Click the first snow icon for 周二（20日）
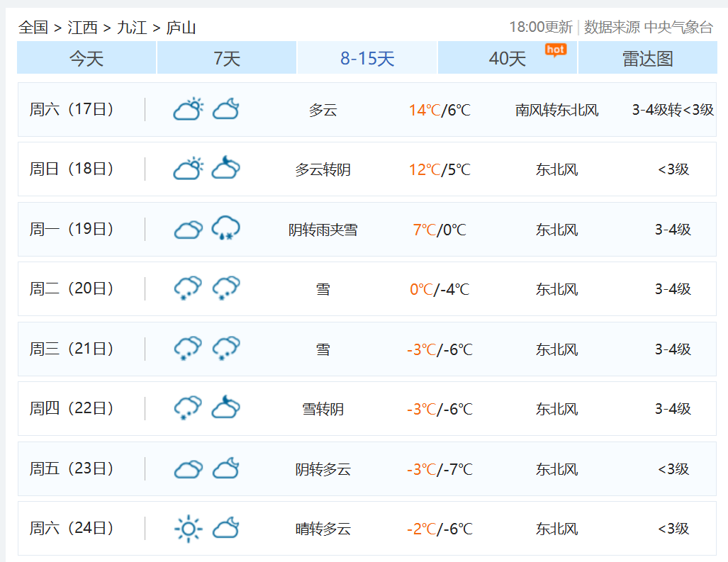The image size is (728, 562). pos(188,288)
